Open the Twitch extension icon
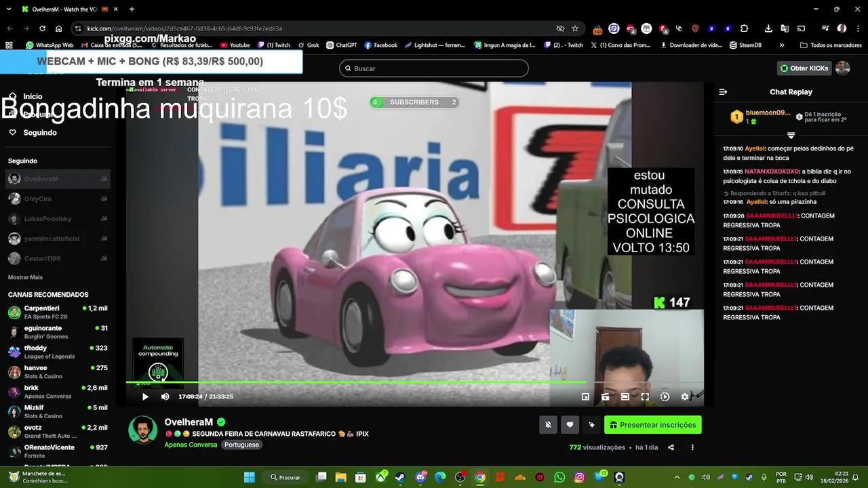 tap(614, 28)
